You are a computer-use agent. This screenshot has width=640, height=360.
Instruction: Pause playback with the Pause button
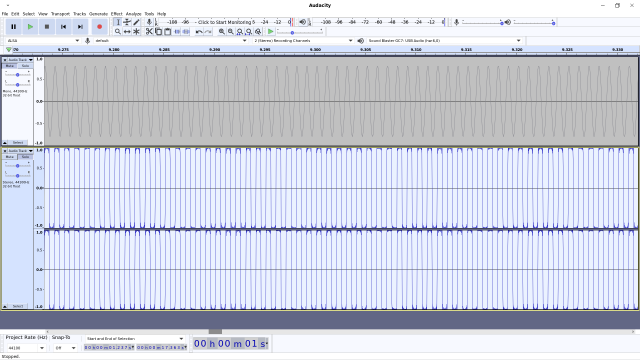tap(13, 27)
